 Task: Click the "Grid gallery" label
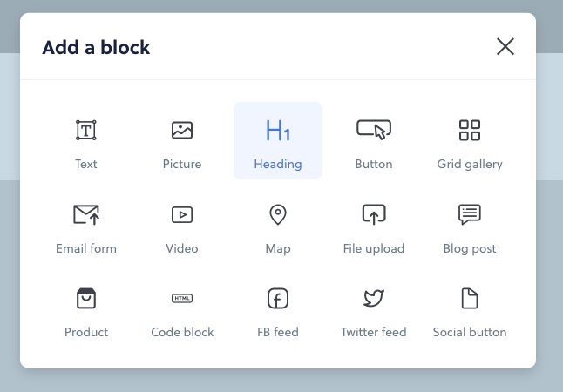[x=470, y=164]
